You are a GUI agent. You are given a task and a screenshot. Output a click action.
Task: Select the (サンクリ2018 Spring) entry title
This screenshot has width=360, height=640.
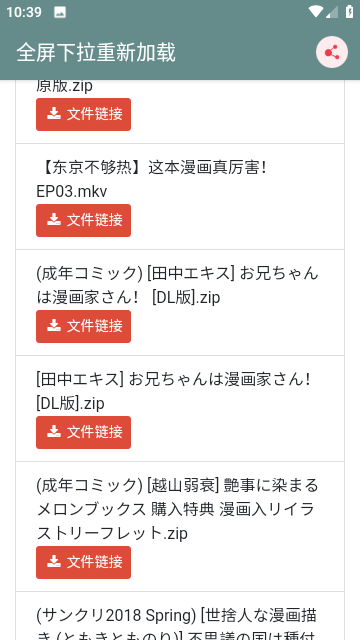[176, 624]
